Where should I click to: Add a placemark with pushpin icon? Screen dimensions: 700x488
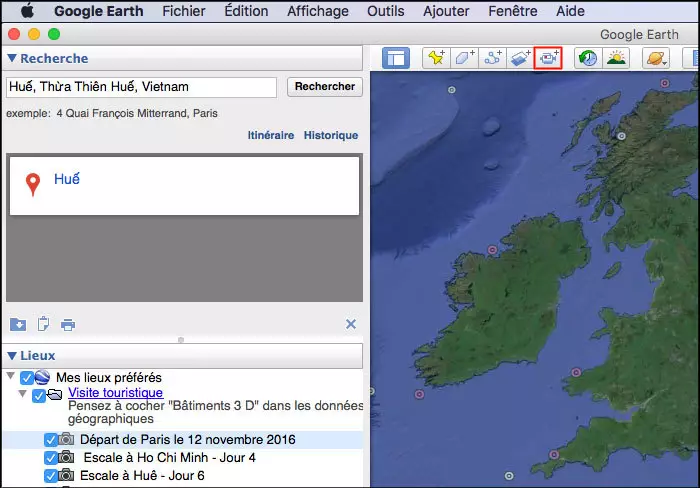pos(436,58)
